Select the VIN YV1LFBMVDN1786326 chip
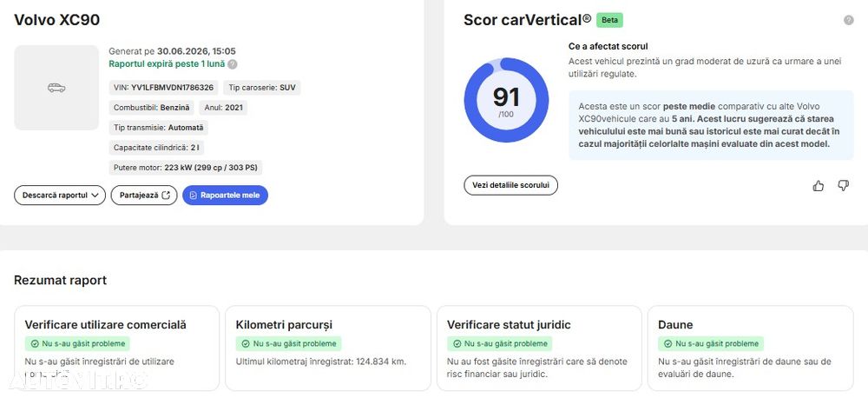 coord(163,88)
